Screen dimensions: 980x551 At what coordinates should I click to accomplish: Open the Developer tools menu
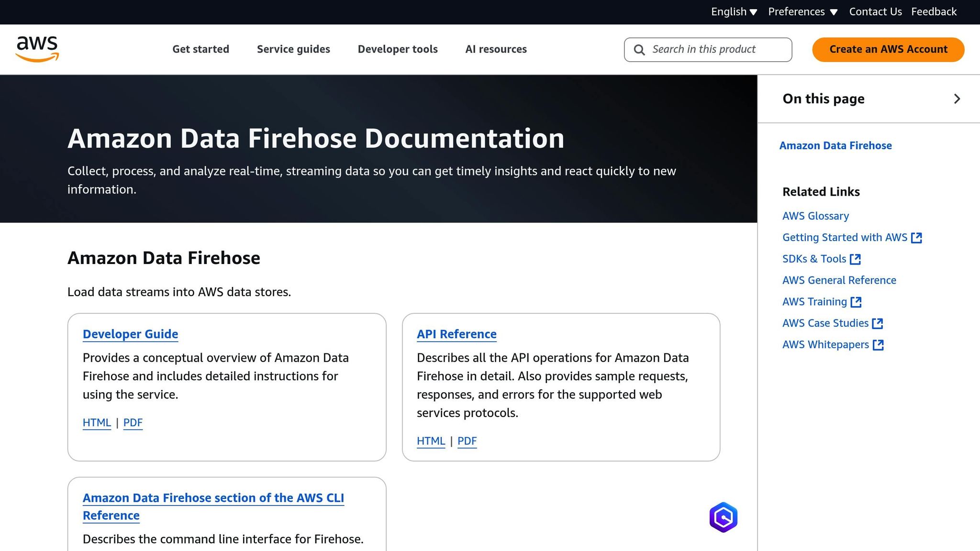pyautogui.click(x=398, y=49)
